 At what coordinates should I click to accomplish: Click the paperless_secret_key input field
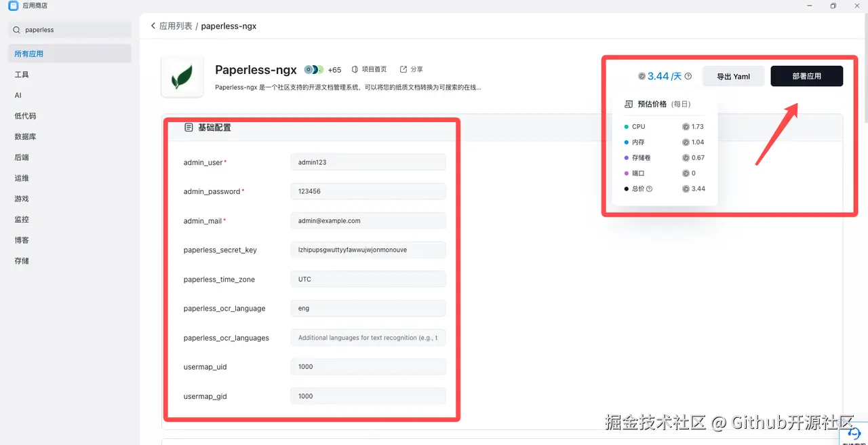(x=368, y=250)
